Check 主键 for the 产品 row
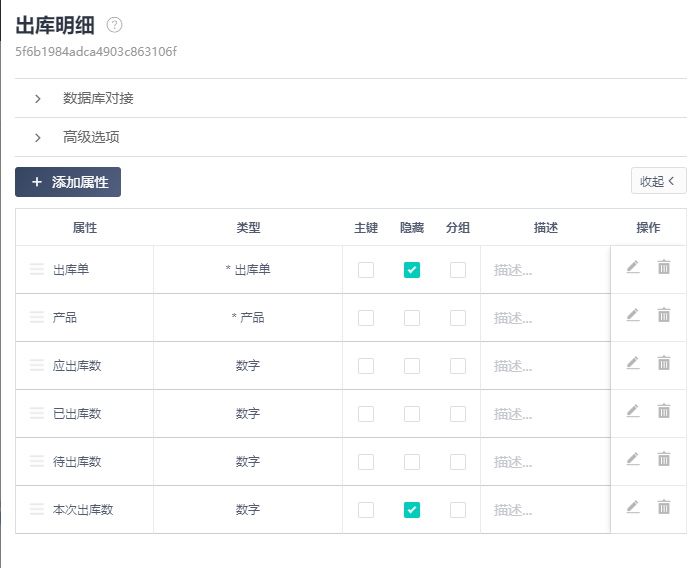 [366, 318]
